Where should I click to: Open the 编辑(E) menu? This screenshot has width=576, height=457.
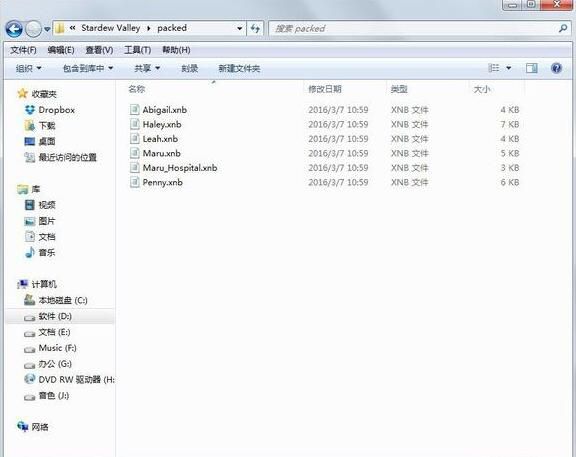coord(61,50)
